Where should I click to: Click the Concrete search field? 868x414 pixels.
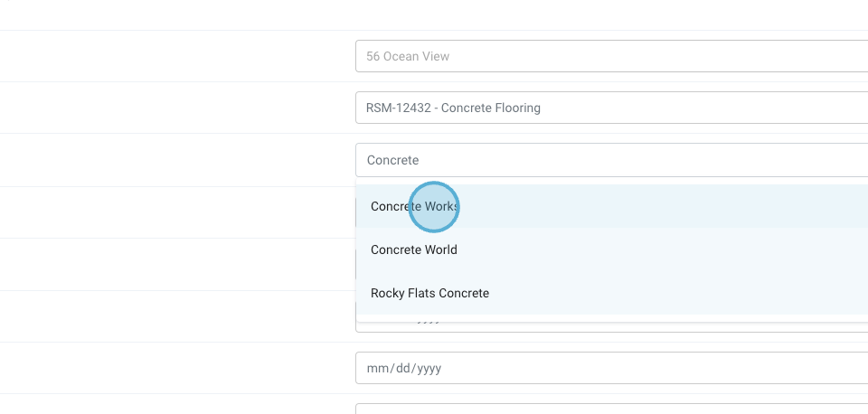(x=611, y=160)
